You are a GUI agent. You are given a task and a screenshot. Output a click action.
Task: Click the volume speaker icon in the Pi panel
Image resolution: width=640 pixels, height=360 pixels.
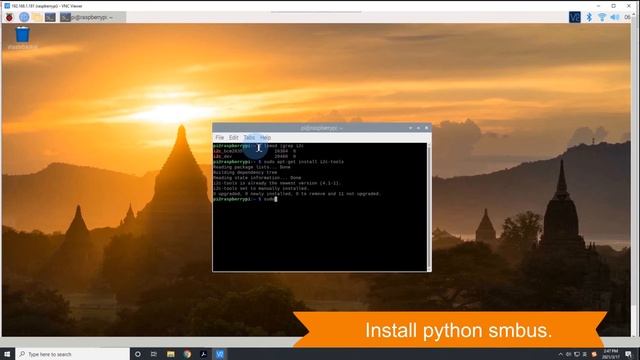[x=615, y=17]
